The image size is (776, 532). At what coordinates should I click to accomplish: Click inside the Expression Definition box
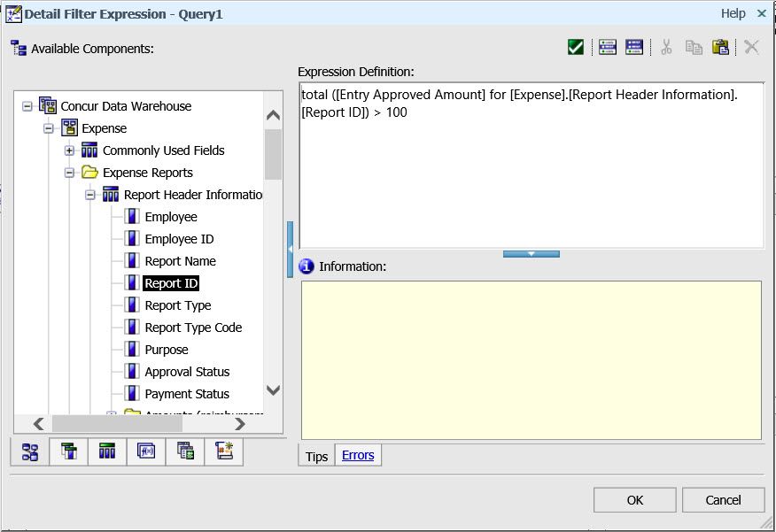pyautogui.click(x=532, y=166)
